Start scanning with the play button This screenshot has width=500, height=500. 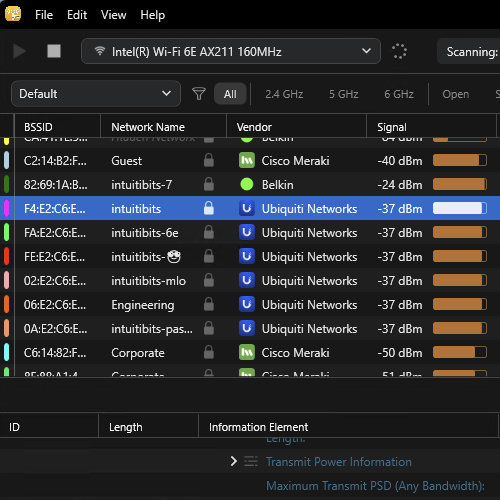point(19,51)
